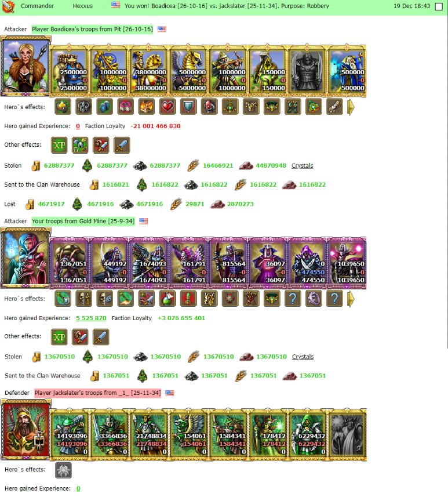Select the Hexxus header item
448x497 pixels.
(x=83, y=6)
